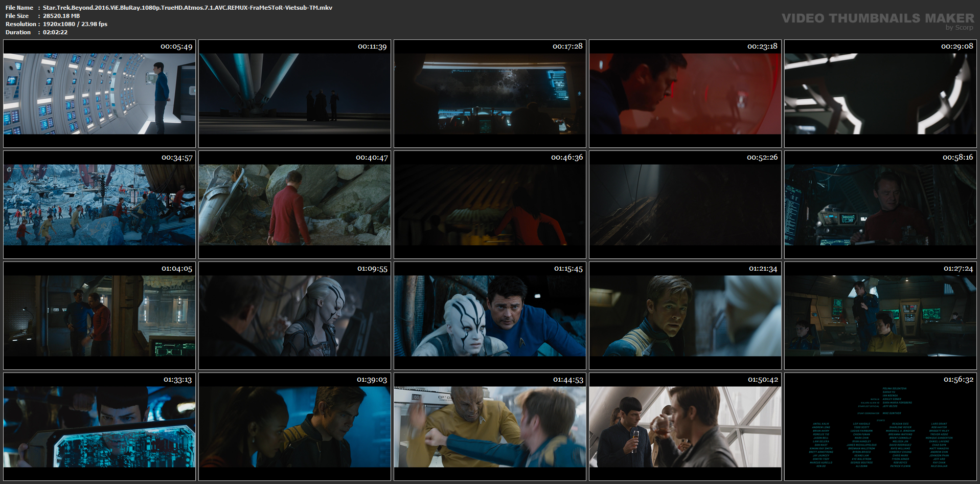
Task: Pick the thumbnail stamped 01:09:55
Action: (x=294, y=316)
